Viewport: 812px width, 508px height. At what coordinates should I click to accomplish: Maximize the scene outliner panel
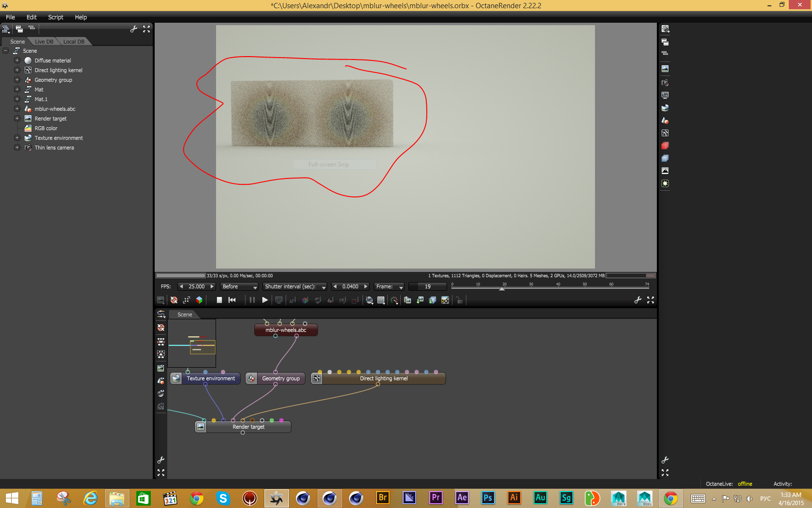tap(146, 29)
